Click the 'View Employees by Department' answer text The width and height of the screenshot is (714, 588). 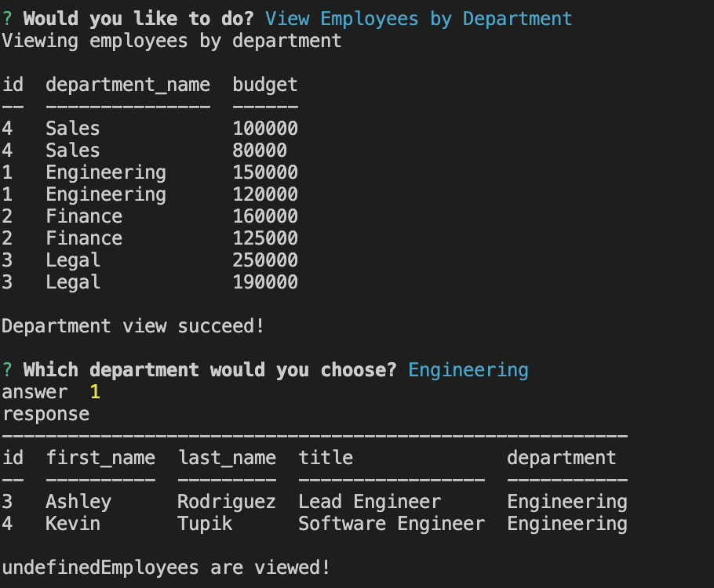(418, 19)
